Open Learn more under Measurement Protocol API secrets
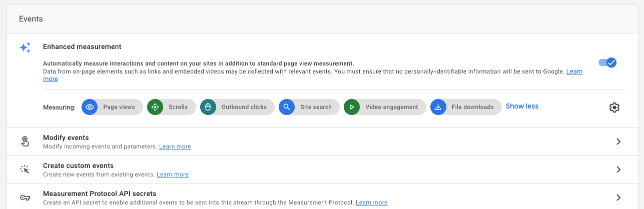This screenshot has width=644, height=209. tap(371, 202)
